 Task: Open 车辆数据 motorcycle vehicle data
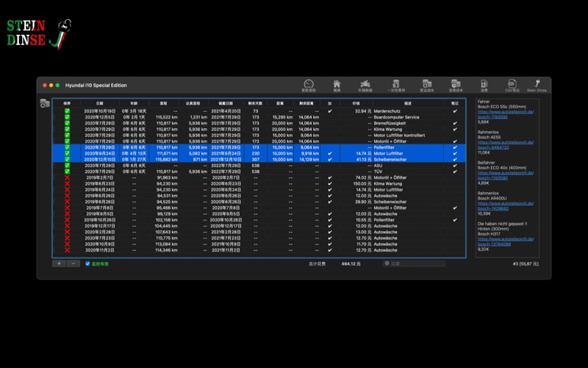pyautogui.click(x=365, y=85)
